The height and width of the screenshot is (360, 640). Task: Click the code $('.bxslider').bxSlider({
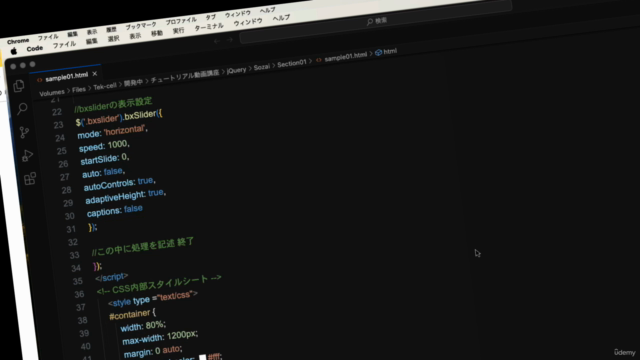(119, 117)
